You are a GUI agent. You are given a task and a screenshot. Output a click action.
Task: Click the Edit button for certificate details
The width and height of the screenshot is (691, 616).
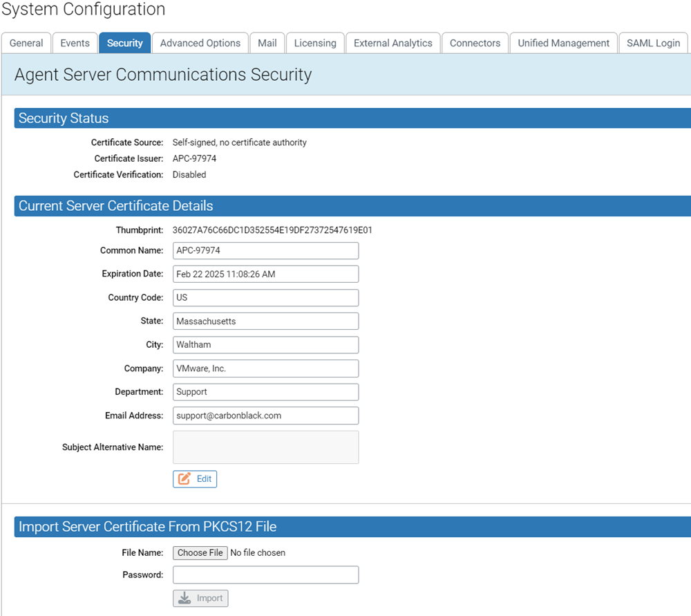(194, 478)
